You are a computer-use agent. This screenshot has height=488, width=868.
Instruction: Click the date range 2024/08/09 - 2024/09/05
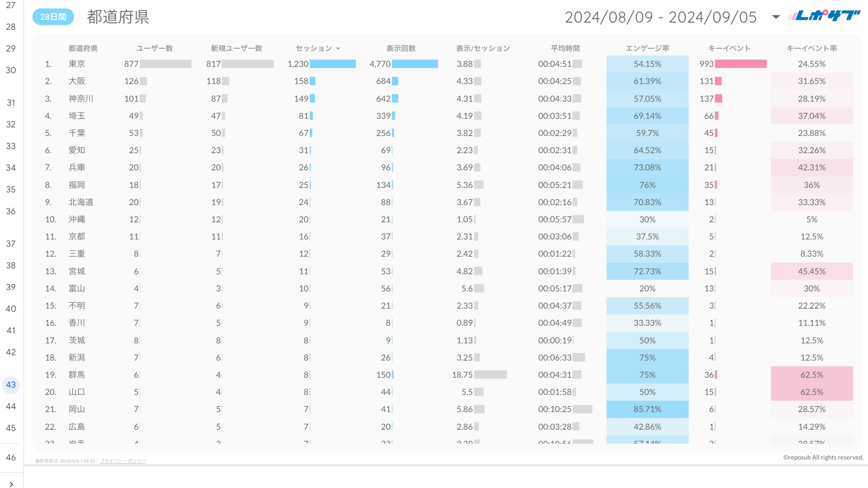pos(660,17)
